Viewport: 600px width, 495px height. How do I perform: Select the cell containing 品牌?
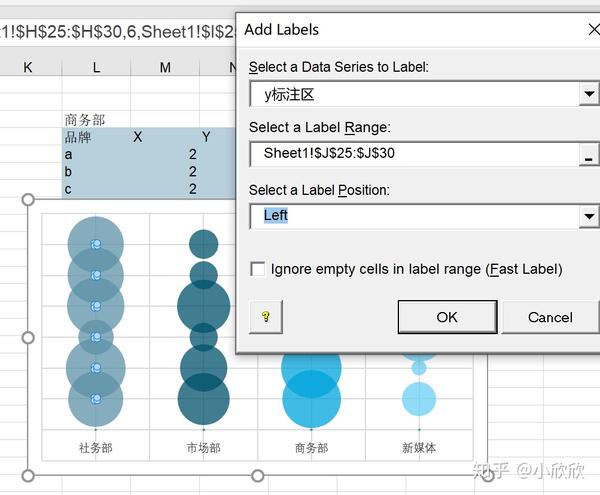coord(78,137)
